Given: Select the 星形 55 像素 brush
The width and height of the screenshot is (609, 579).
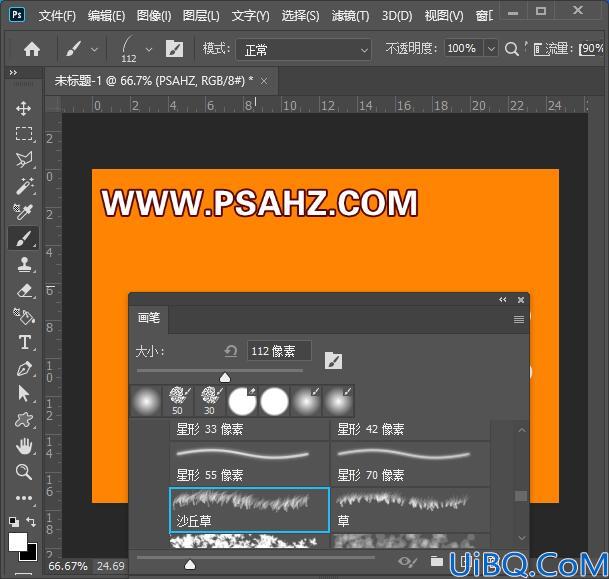Looking at the screenshot, I should pyautogui.click(x=249, y=464).
